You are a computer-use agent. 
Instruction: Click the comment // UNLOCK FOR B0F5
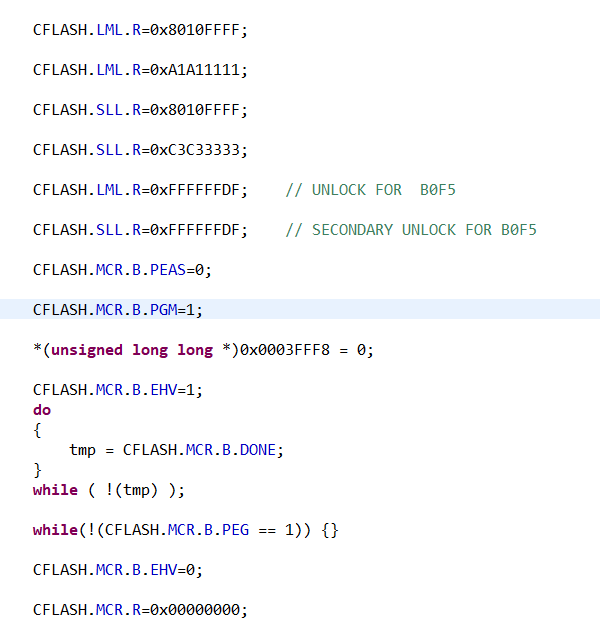pos(370,190)
